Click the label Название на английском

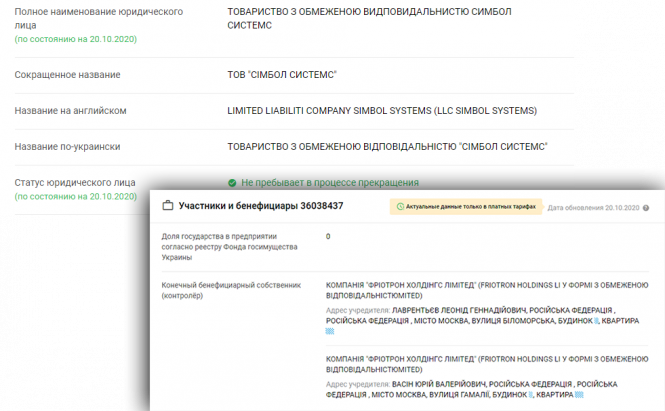pyautogui.click(x=70, y=111)
